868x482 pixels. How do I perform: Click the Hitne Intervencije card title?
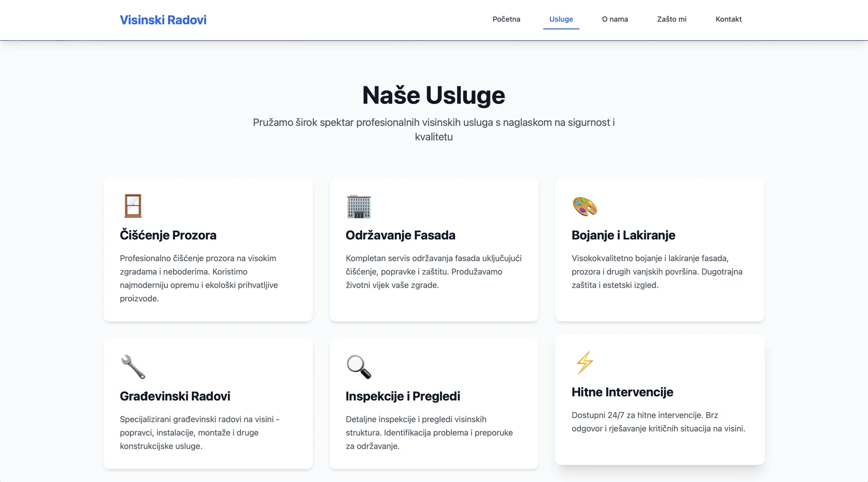point(623,392)
